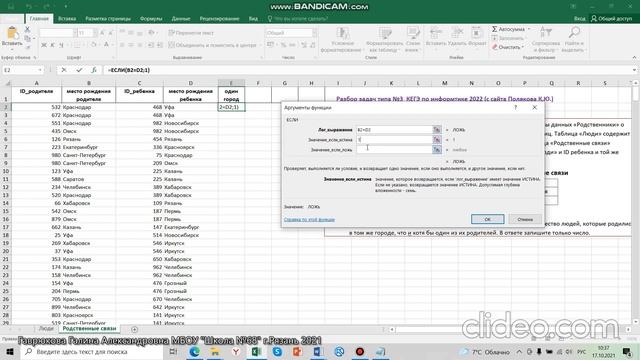Click the Conditional formatting icon

342,33
